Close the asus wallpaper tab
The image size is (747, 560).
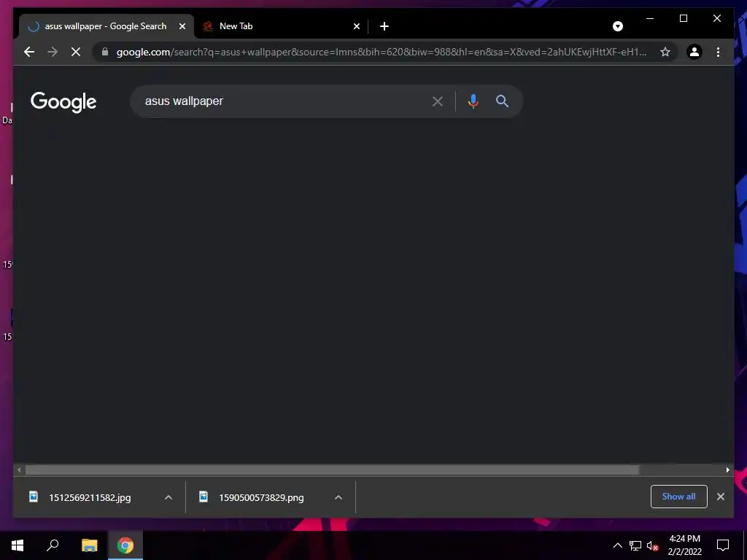coord(182,26)
